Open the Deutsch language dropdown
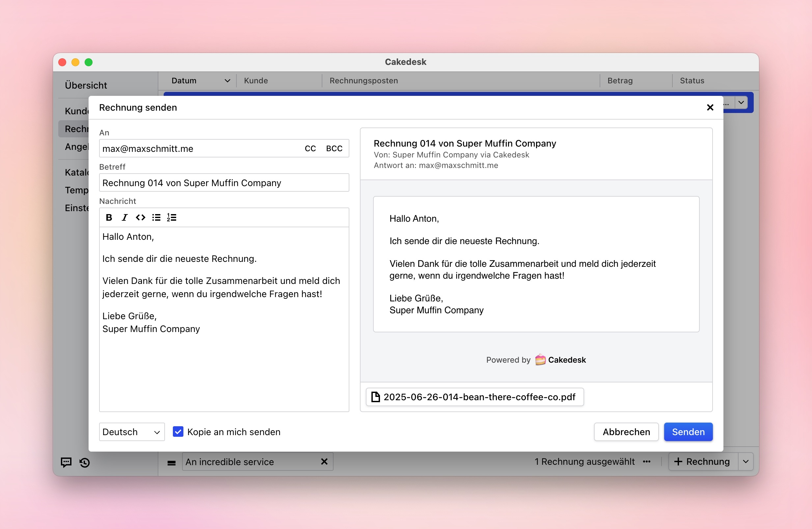The image size is (812, 529). point(132,432)
